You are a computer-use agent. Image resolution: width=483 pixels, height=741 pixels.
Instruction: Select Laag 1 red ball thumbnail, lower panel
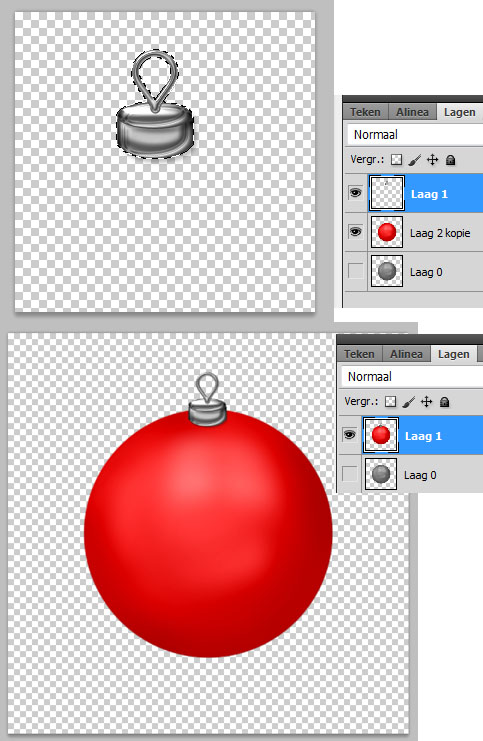[x=380, y=435]
